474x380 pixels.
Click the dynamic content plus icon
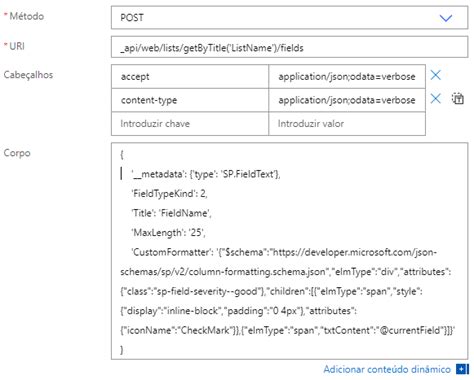(x=462, y=369)
